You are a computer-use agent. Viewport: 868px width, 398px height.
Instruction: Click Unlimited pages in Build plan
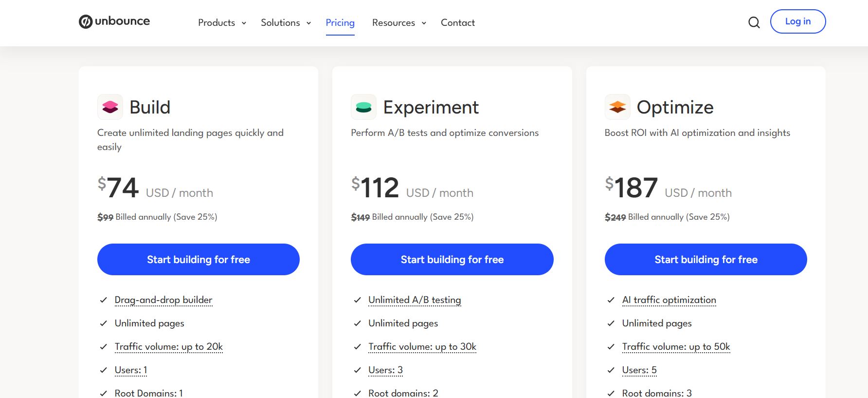click(x=149, y=323)
